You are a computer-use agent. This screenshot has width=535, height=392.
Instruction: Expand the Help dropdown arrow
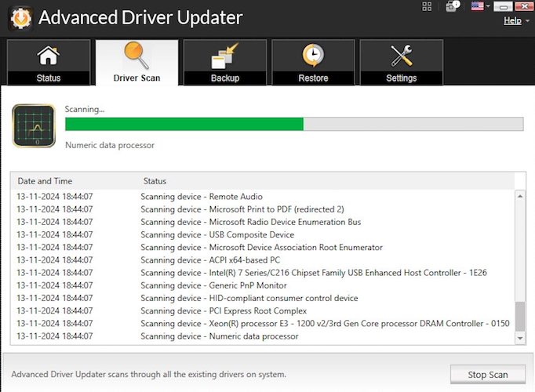pyautogui.click(x=527, y=21)
